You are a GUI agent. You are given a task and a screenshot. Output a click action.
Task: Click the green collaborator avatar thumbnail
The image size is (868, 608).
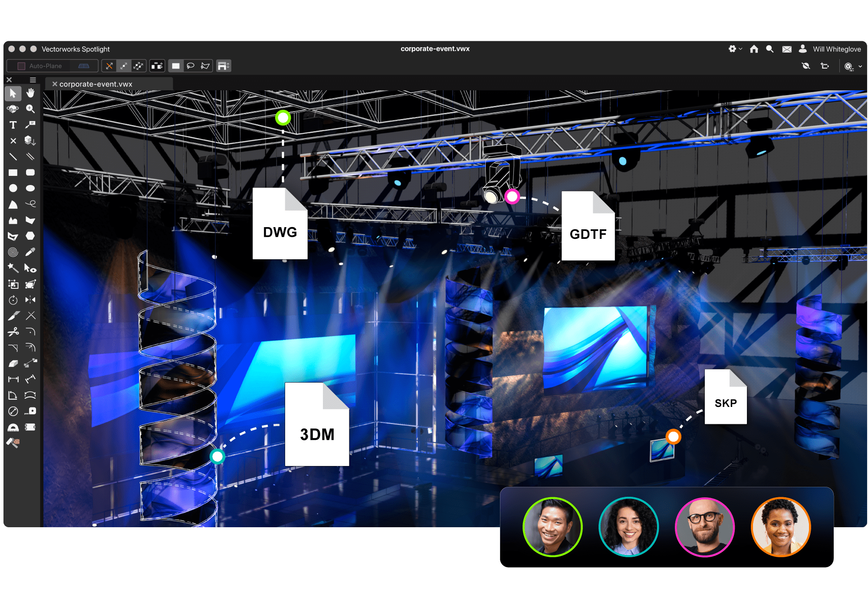[x=552, y=527]
